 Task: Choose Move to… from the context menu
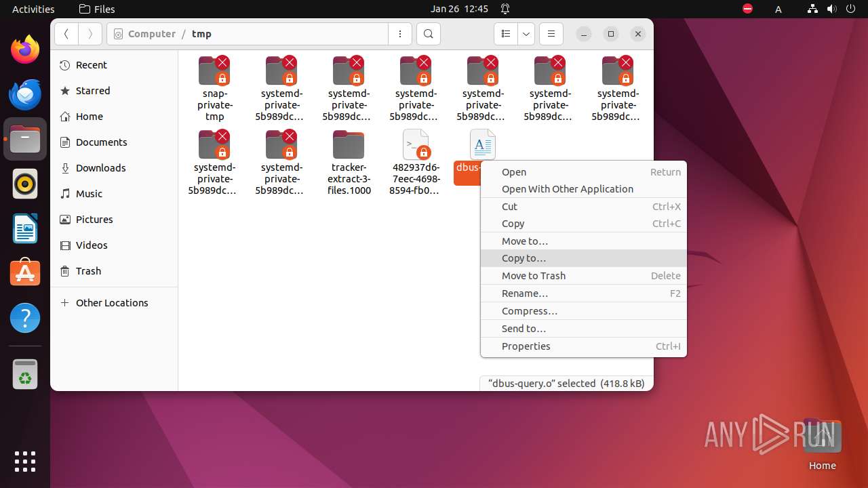pos(583,241)
